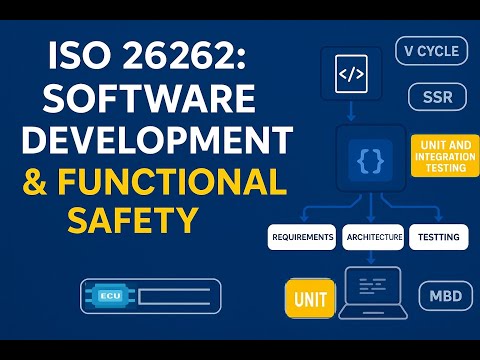Select the yellow UNIT AND INTEGRATION TESTING box

[x=445, y=156]
